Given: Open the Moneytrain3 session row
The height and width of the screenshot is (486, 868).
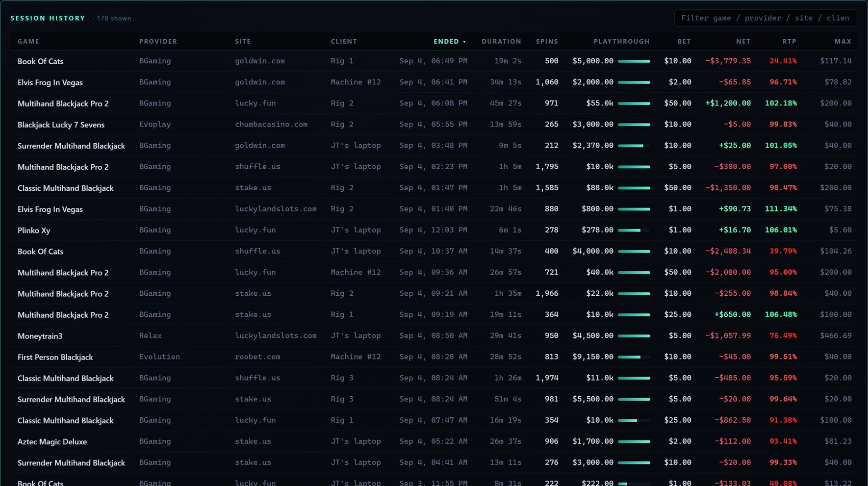Looking at the screenshot, I should [x=434, y=336].
